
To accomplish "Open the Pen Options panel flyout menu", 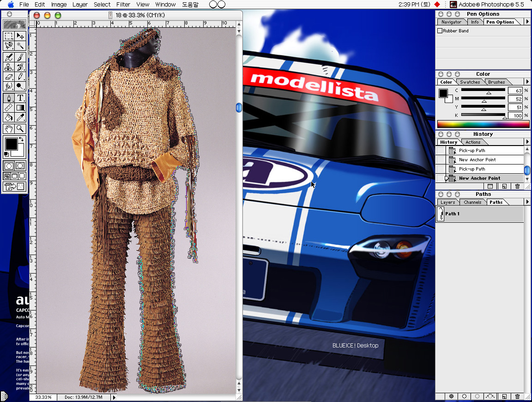I will [x=527, y=22].
